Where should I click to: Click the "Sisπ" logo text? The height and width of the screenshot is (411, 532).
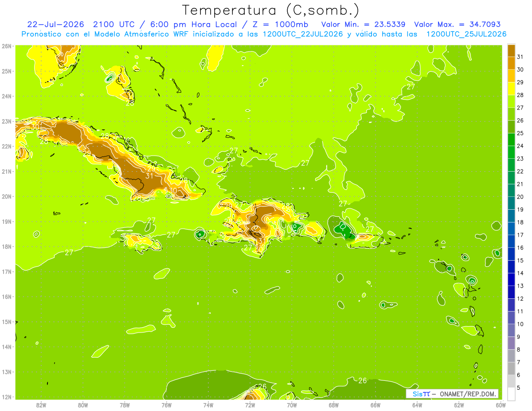point(422,394)
